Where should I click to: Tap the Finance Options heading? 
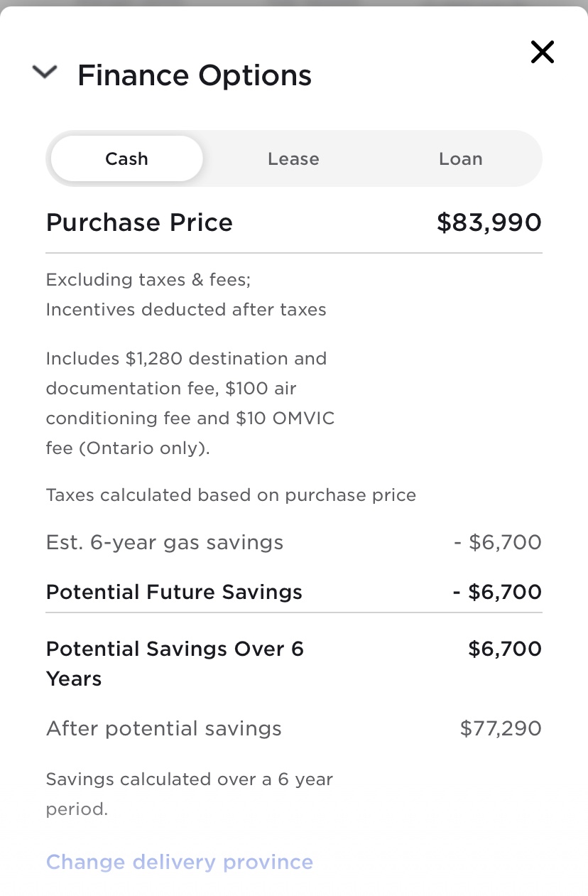(x=195, y=75)
